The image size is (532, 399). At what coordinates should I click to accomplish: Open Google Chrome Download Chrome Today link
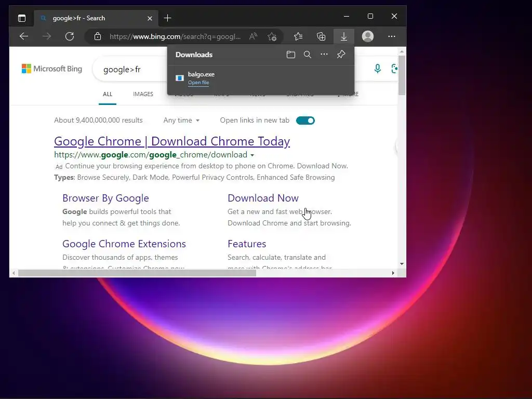tap(172, 141)
